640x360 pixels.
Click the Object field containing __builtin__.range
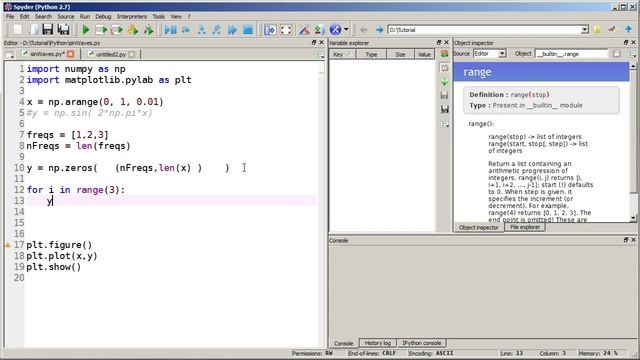click(571, 54)
